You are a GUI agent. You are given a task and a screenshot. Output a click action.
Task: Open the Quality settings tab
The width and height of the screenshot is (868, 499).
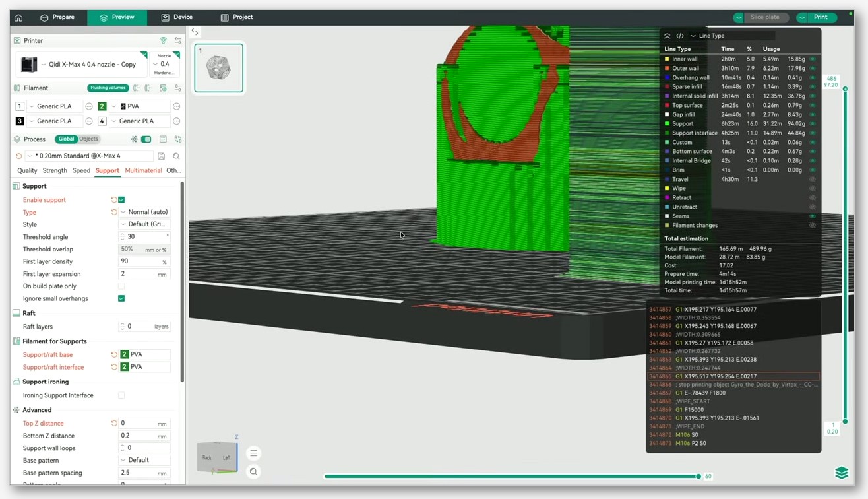(27, 170)
